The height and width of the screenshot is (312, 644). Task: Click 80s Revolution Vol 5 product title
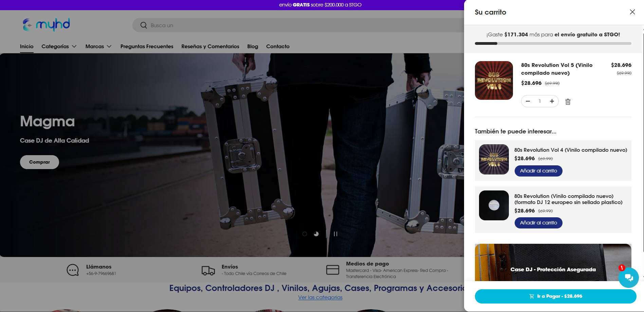tap(557, 69)
